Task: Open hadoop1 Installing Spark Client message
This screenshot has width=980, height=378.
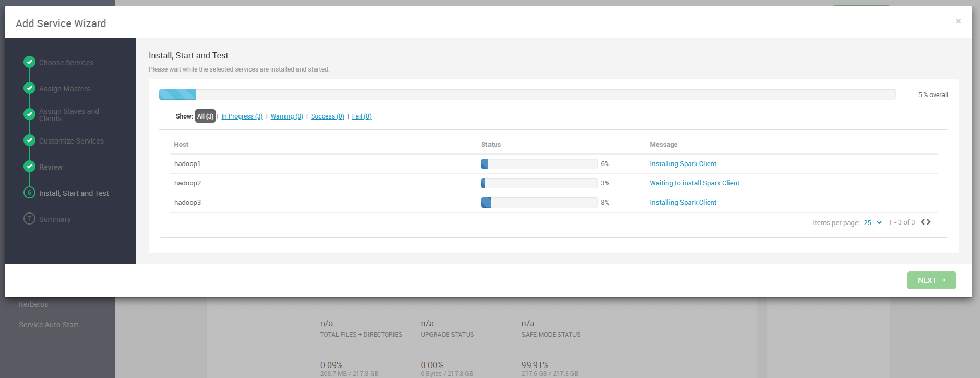Action: (x=683, y=164)
